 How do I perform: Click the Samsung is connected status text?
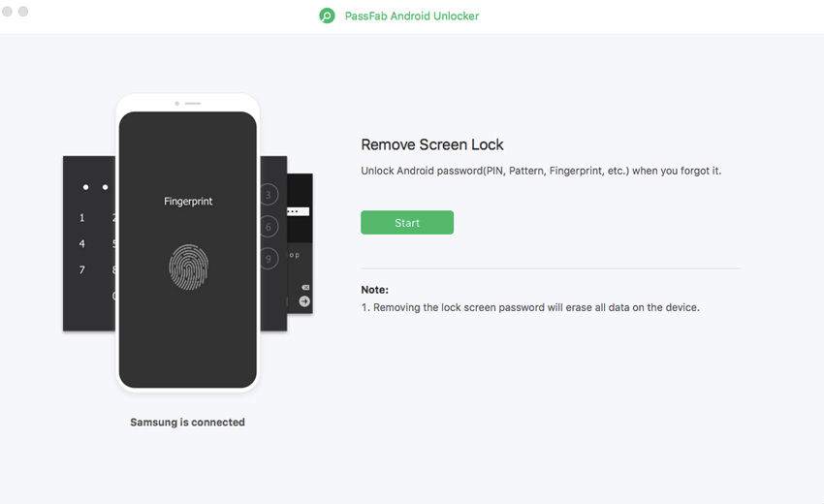(188, 423)
